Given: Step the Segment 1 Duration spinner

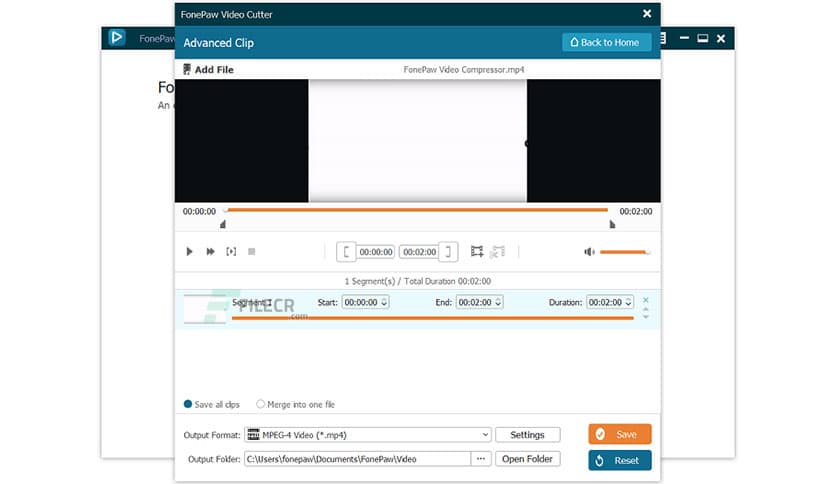Looking at the screenshot, I should click(629, 302).
